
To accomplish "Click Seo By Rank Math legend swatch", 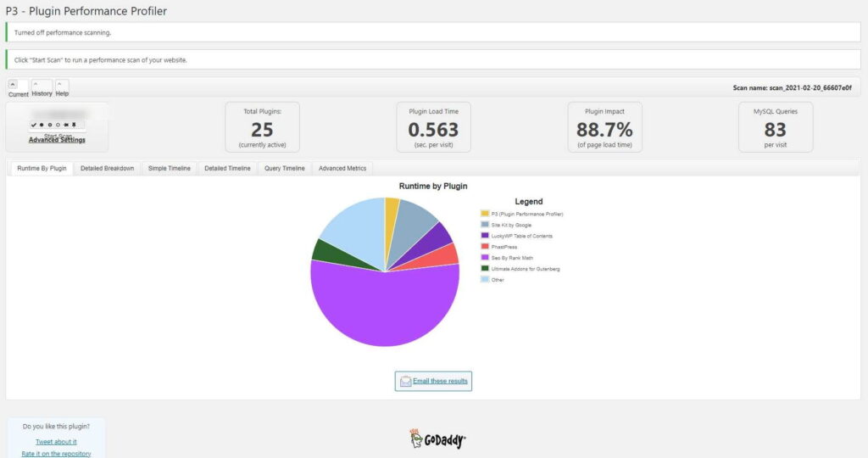I will pos(485,258).
